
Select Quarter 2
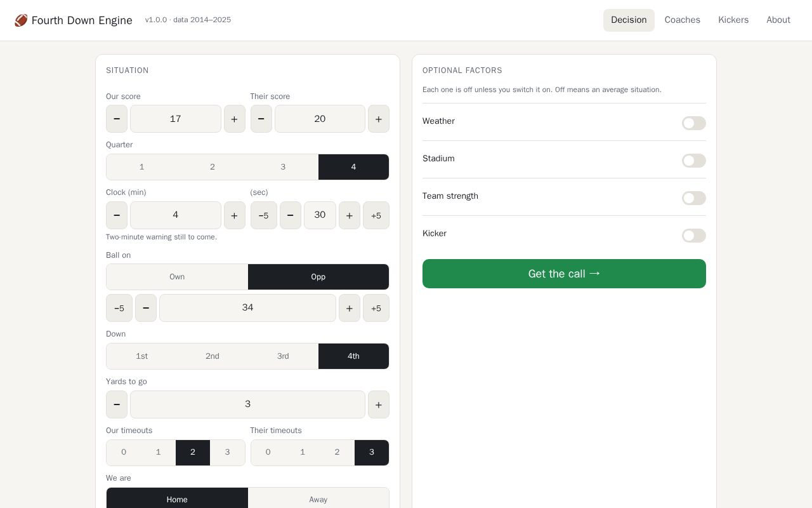213,167
